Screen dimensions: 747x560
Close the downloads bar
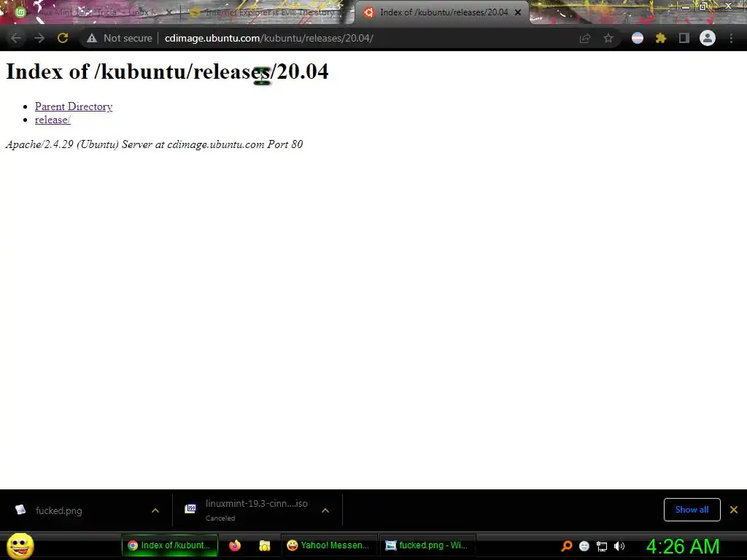click(x=734, y=510)
